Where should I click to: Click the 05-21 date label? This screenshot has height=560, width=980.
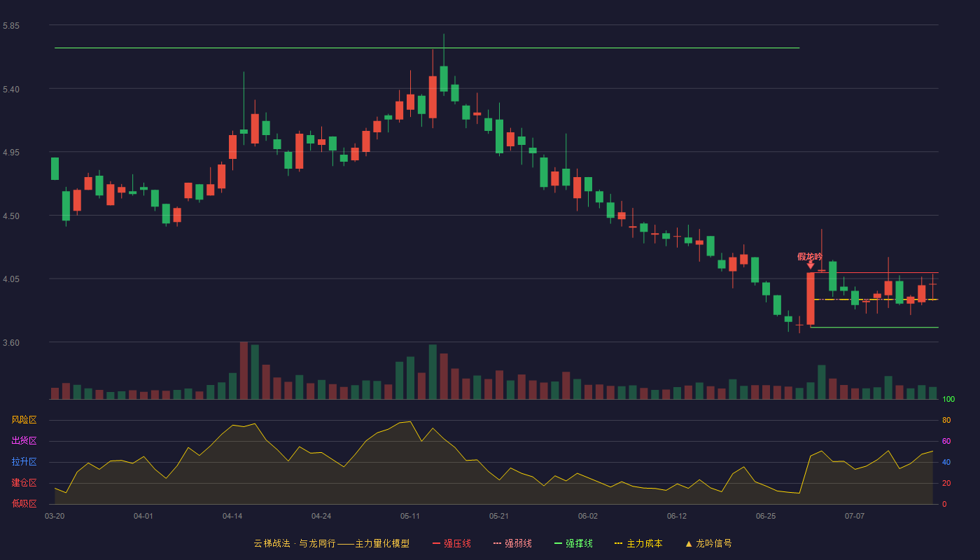click(x=499, y=516)
